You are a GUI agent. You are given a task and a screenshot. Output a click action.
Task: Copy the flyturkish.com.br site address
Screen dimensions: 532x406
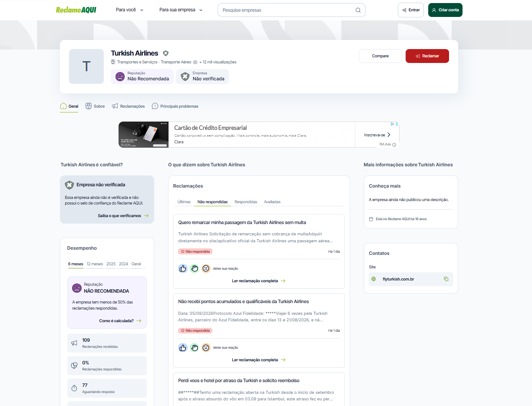pos(446,279)
